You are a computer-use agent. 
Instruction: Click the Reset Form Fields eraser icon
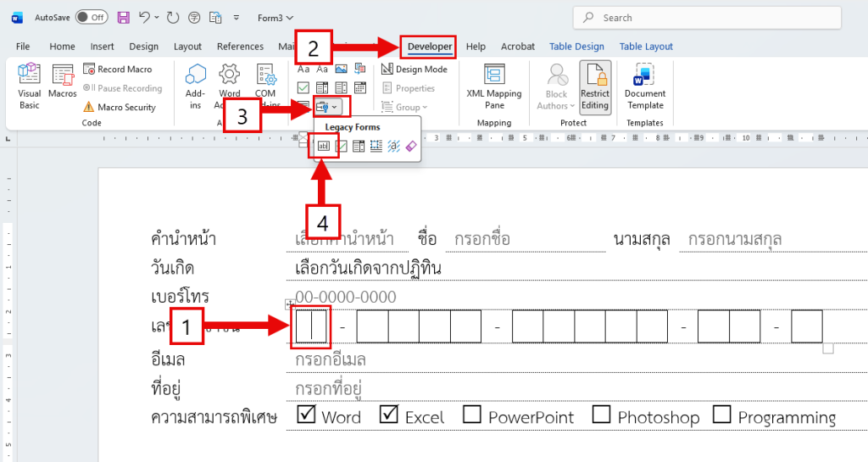(411, 146)
